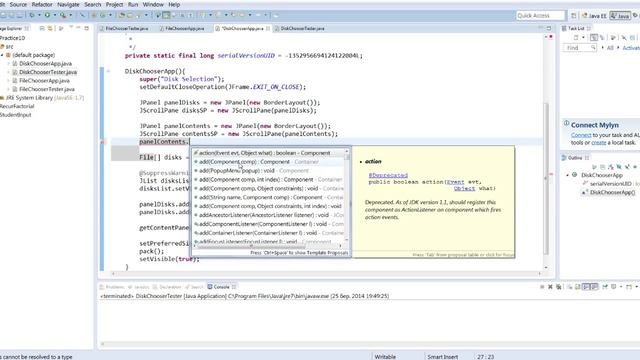Screen dimensions: 640x360
Task: Maximize the Package Explorer view
Action: (87, 28)
